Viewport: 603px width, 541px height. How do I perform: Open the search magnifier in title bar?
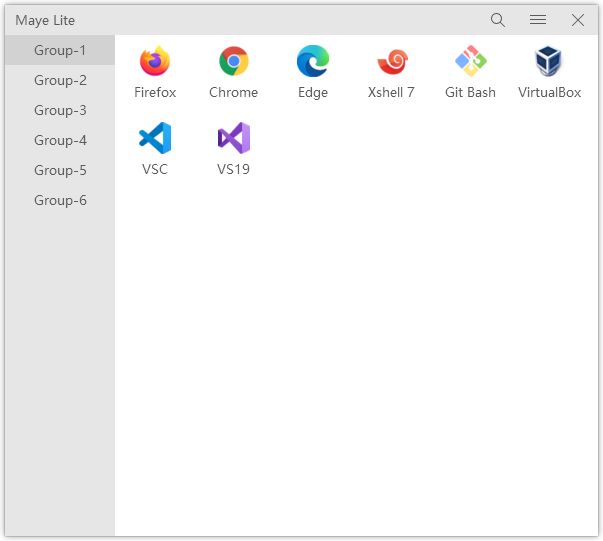coord(498,20)
